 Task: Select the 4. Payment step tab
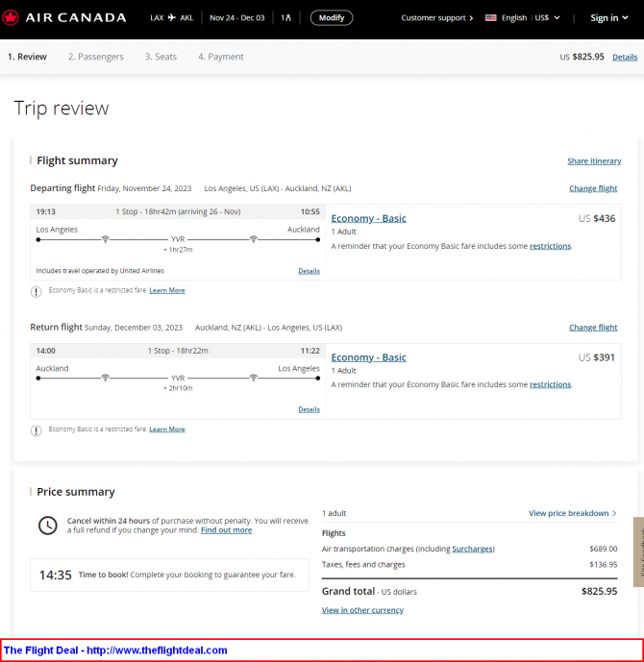[221, 57]
